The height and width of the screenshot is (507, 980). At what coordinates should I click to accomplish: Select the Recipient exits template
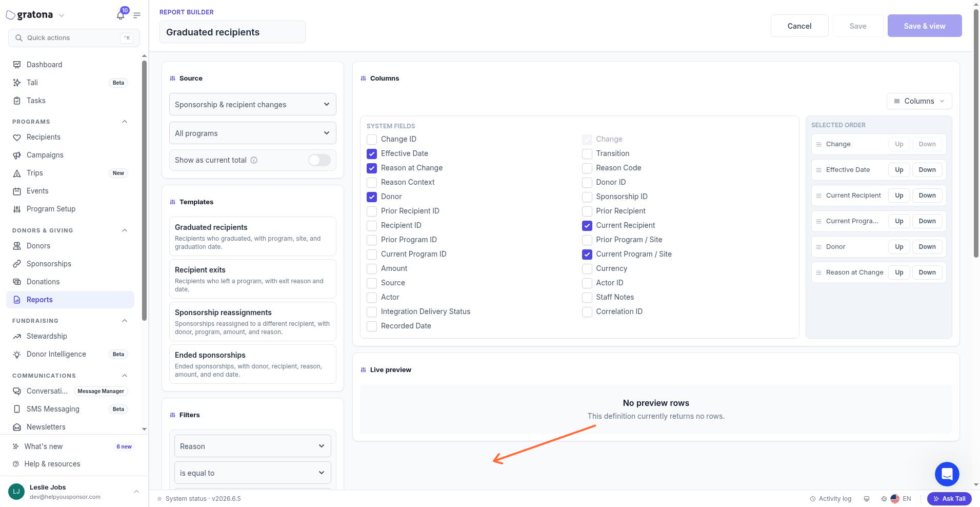pos(252,279)
